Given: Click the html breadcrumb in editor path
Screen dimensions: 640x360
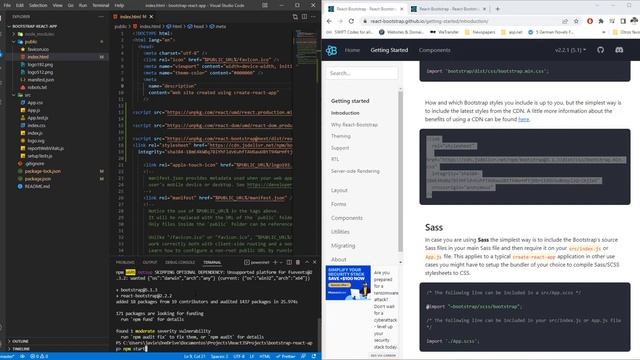Looking at the screenshot, I should tap(174, 26).
